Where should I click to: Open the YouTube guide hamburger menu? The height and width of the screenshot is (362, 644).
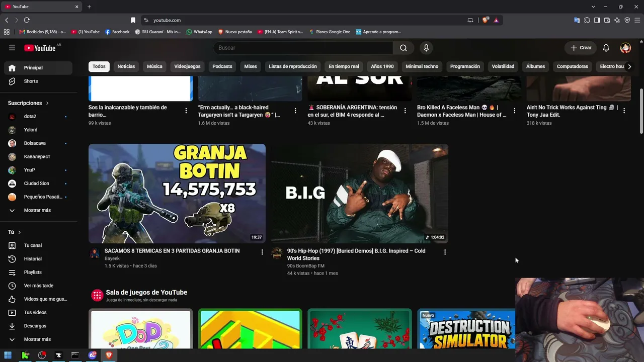[12, 48]
